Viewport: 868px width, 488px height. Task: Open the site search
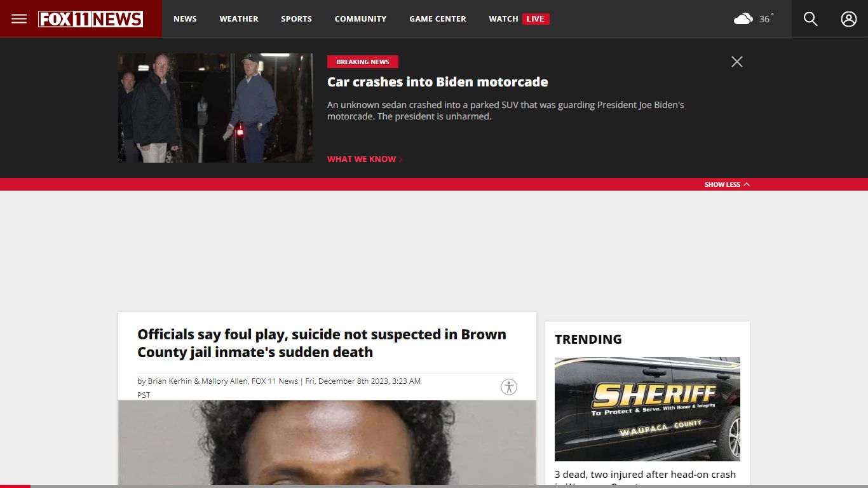coord(810,19)
